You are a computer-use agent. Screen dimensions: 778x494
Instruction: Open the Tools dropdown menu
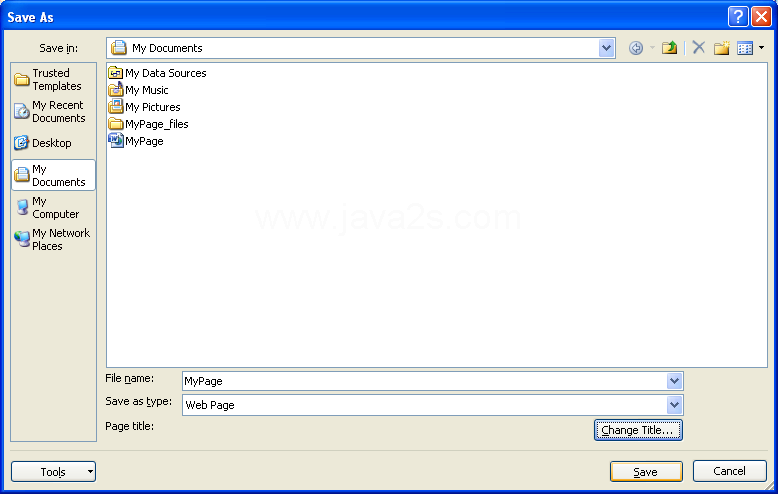click(x=54, y=472)
